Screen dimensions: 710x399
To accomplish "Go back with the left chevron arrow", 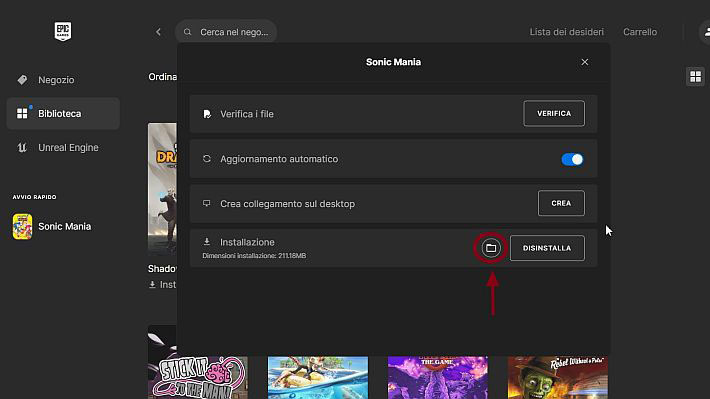I will 158,32.
